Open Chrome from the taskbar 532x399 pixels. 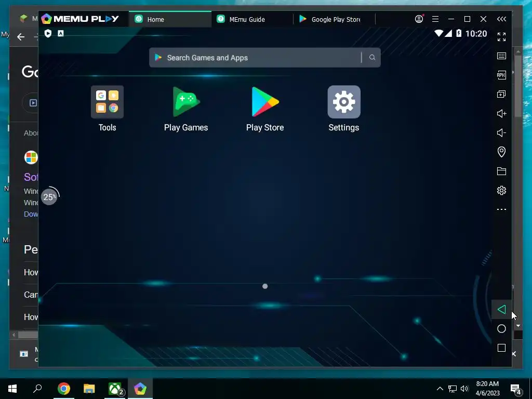[x=64, y=389]
